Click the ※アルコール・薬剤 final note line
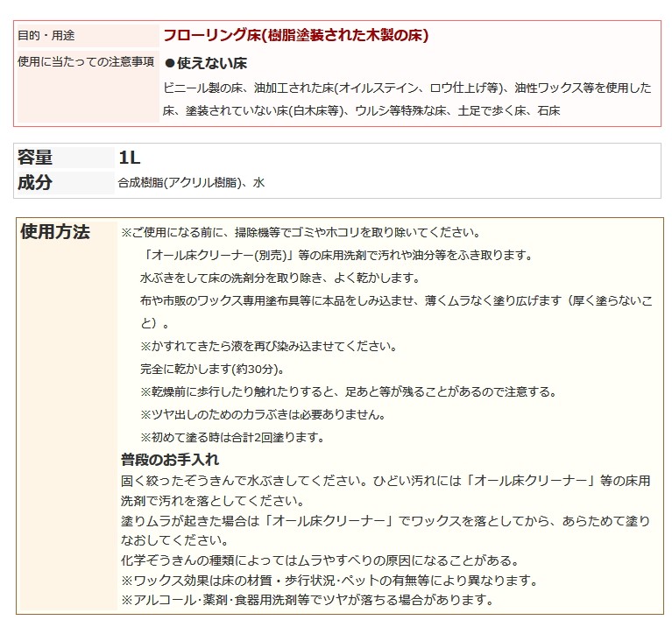The image size is (672, 627). tap(308, 600)
